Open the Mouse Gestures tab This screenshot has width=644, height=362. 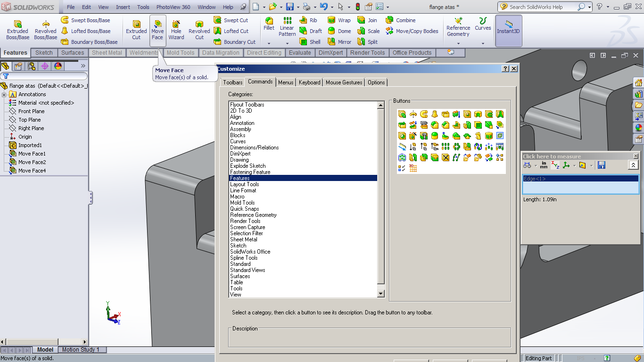pos(344,82)
